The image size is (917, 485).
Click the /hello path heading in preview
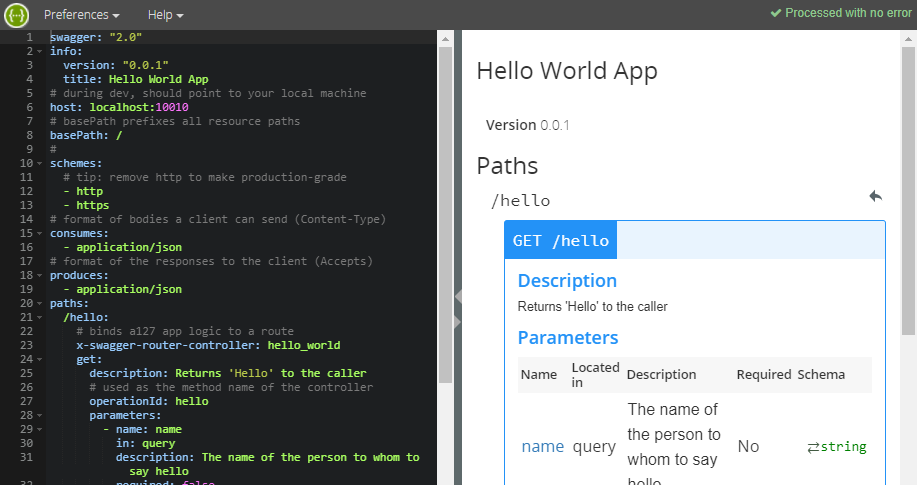click(x=520, y=200)
